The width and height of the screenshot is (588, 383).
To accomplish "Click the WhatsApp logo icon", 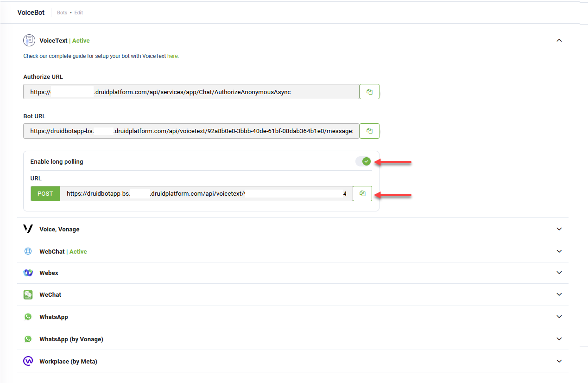I will click(28, 317).
